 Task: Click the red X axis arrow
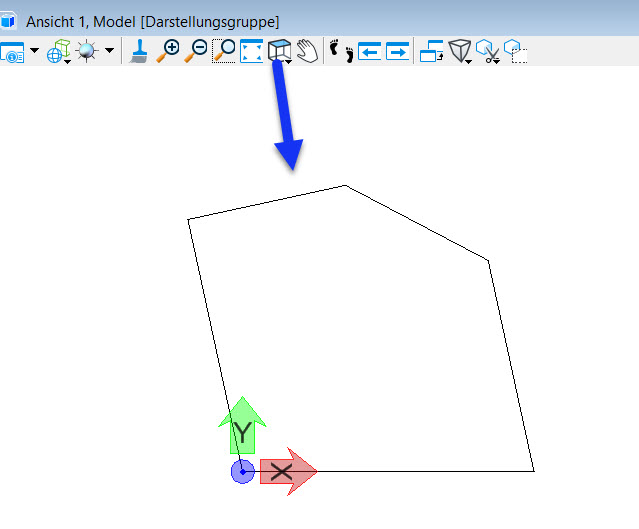pyautogui.click(x=289, y=472)
